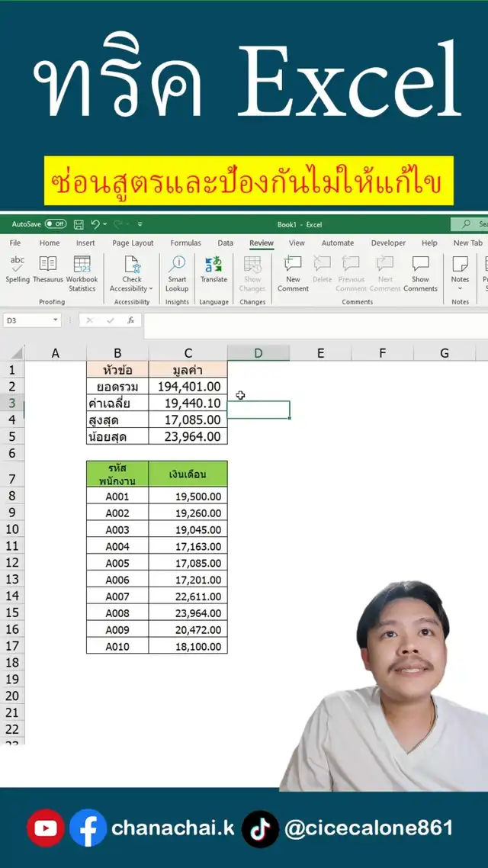The image size is (488, 868).
Task: Click the Show Comments icon
Action: tap(420, 264)
